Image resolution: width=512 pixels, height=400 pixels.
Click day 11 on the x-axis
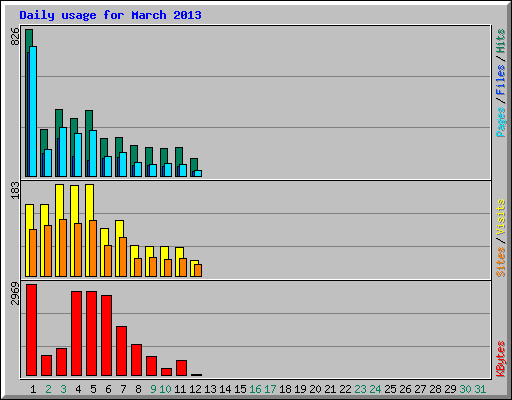180,389
